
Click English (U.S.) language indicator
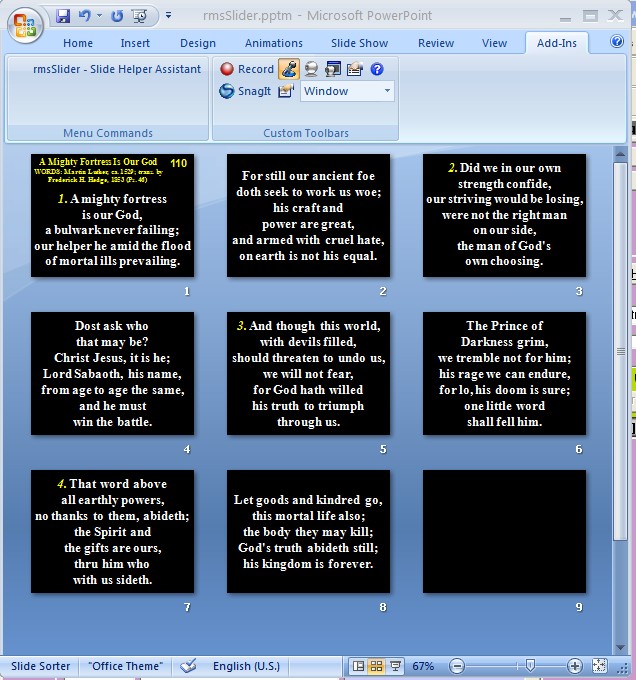tap(246, 666)
